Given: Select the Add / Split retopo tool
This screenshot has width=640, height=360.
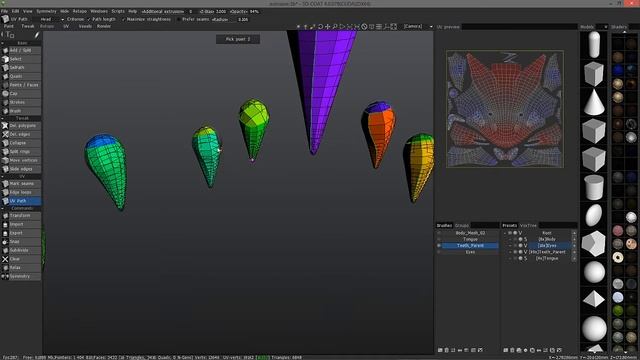Looking at the screenshot, I should tap(21, 50).
